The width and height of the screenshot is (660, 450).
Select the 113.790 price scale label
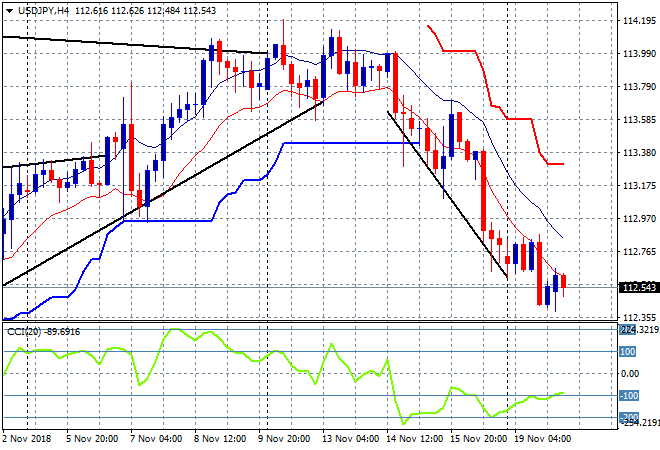(x=639, y=87)
